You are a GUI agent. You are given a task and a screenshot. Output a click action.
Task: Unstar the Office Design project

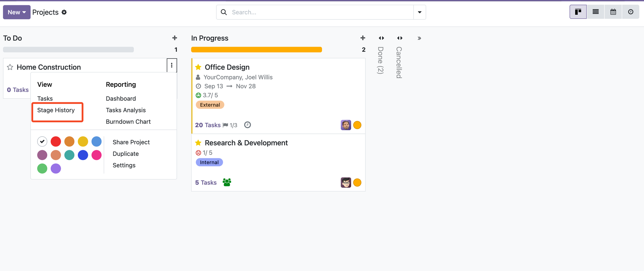pyautogui.click(x=198, y=67)
